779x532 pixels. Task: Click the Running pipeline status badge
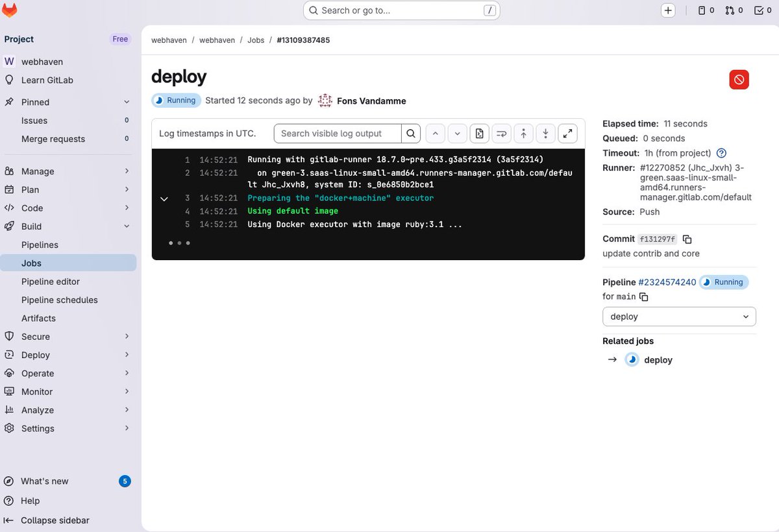[x=724, y=282]
